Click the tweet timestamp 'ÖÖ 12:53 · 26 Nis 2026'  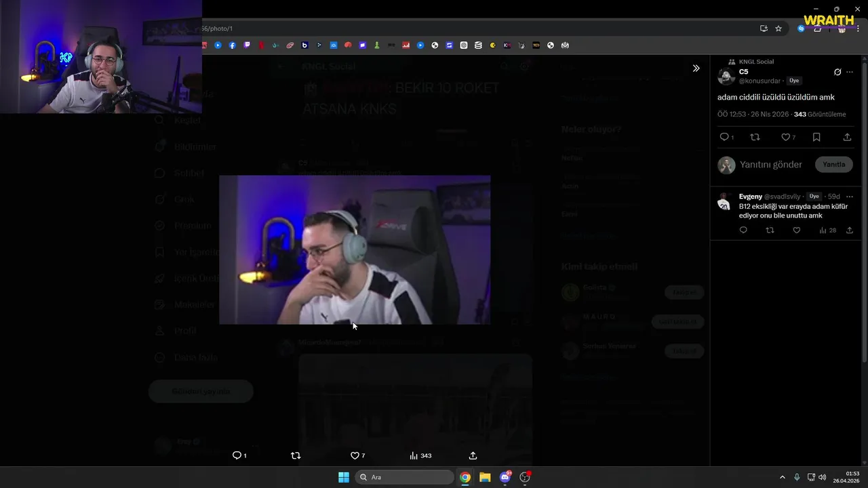(753, 115)
